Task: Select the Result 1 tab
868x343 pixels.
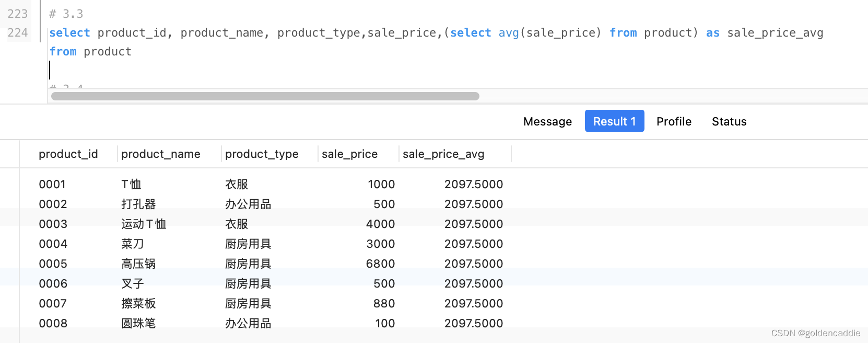Action: [614, 121]
